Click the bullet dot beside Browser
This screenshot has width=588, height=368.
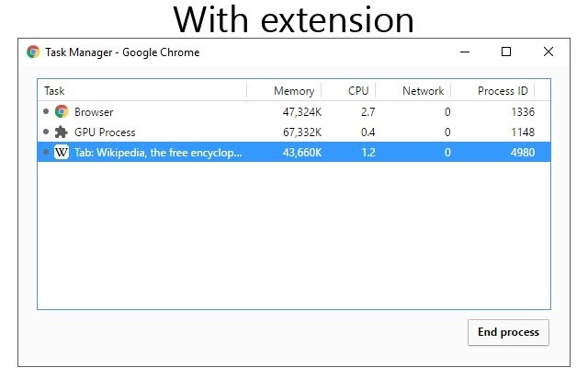(x=46, y=111)
